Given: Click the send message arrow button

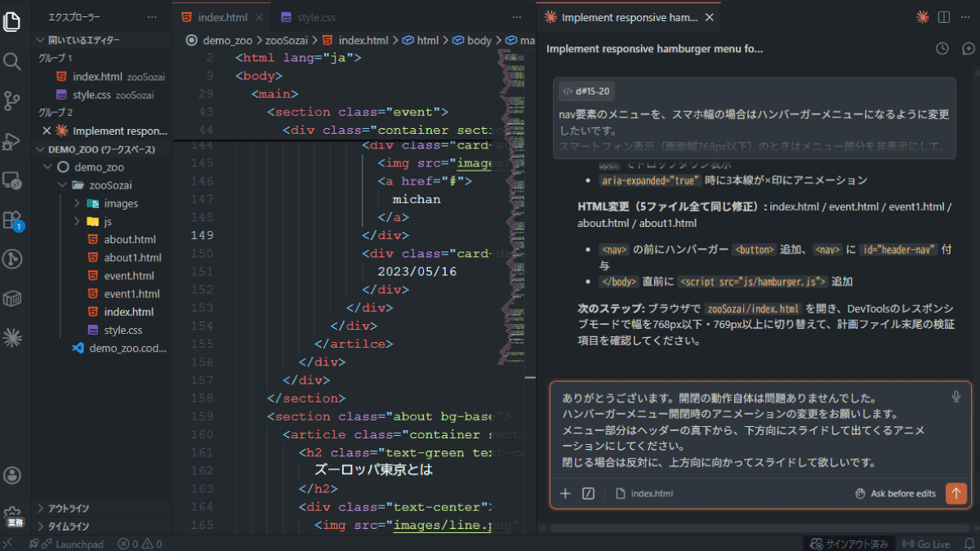Looking at the screenshot, I should point(955,493).
